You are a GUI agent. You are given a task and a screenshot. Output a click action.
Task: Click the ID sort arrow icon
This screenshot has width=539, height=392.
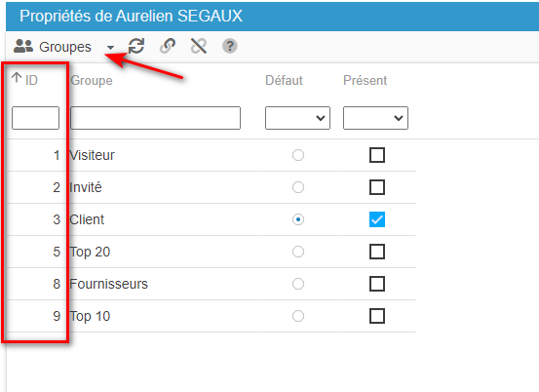coord(17,78)
